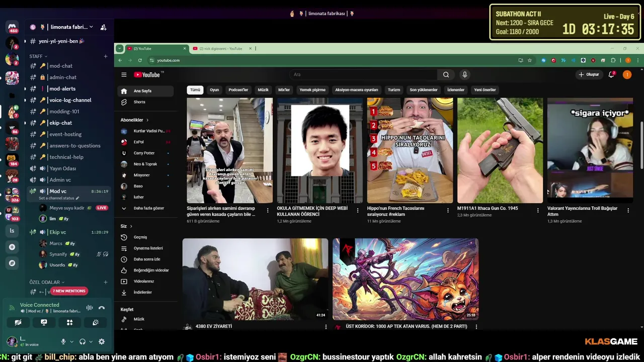Open Abonelikler section chevron
The image size is (644, 362).
click(x=147, y=120)
